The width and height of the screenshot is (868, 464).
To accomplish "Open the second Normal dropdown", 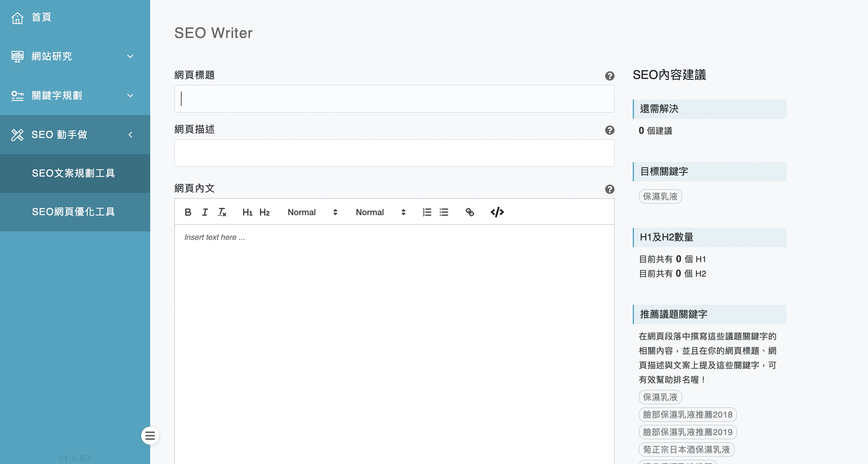I will click(x=380, y=212).
